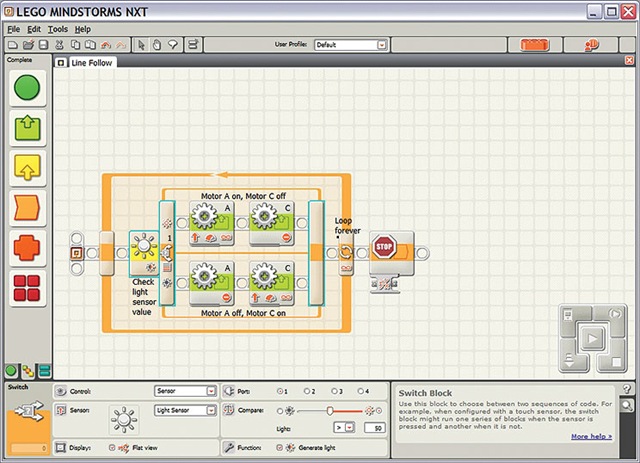Viewport: 640px width, 463px height.
Task: Open the Tools menu
Action: 58,29
